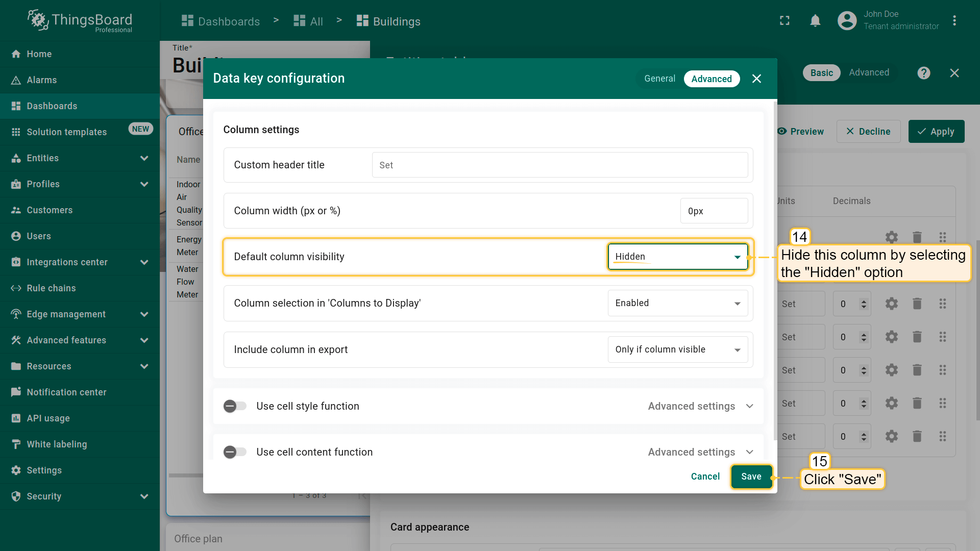Image resolution: width=980 pixels, height=551 pixels.
Task: Click the help question mark icon
Action: tap(923, 73)
